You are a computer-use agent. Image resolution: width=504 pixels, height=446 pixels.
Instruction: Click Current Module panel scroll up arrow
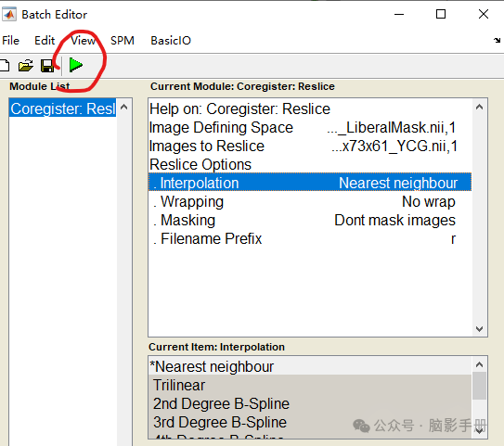[x=479, y=108]
